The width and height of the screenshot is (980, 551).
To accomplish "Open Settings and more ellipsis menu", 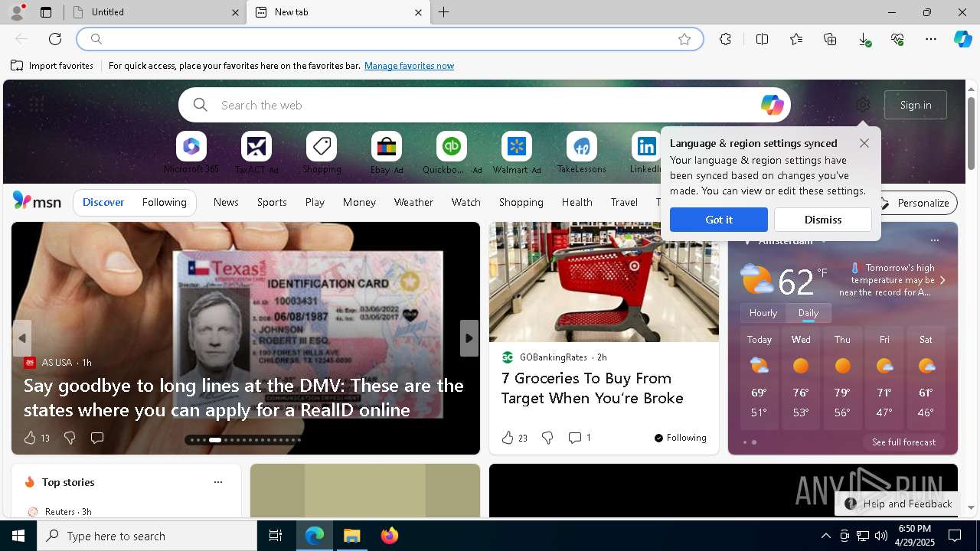I will [x=931, y=39].
